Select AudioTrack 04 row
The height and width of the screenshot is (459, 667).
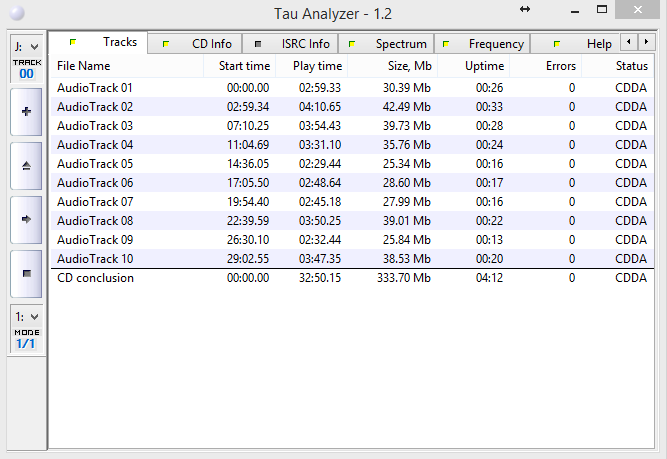point(352,145)
